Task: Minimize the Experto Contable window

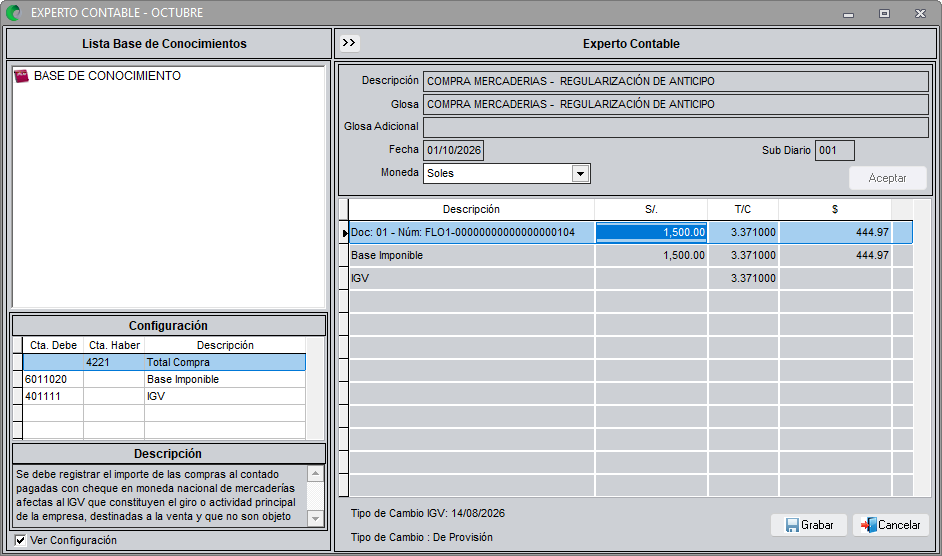Action: [x=848, y=13]
